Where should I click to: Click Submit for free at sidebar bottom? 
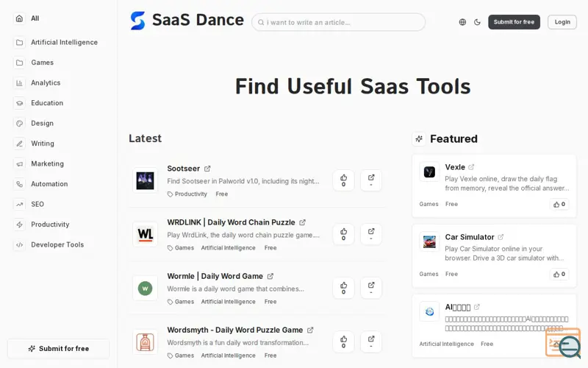coord(59,348)
